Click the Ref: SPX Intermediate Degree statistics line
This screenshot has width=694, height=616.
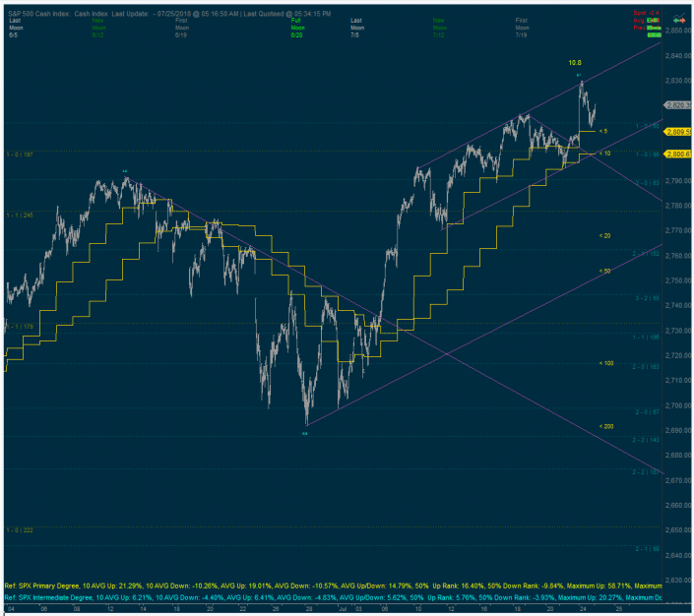(x=333, y=598)
